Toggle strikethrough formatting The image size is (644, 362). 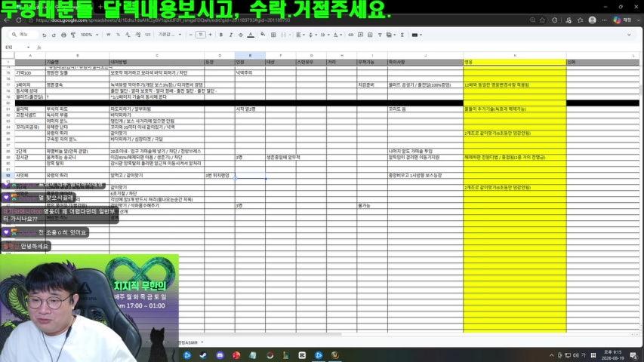(241, 35)
